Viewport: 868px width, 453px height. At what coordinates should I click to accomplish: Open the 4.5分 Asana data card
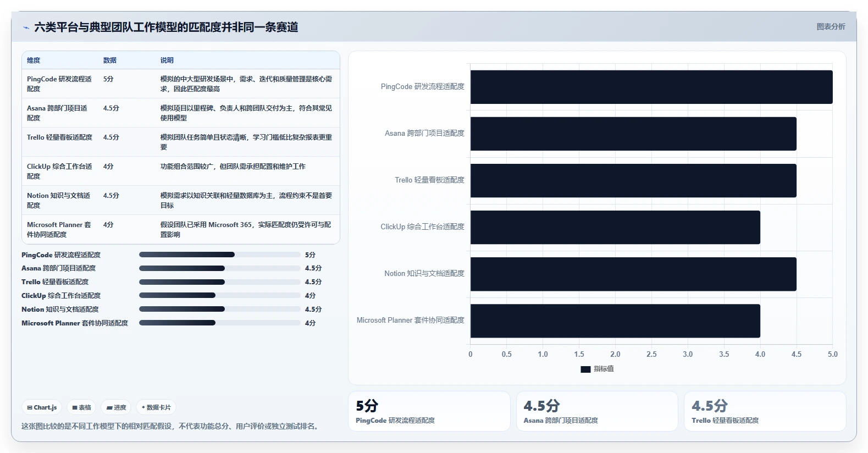(x=597, y=411)
